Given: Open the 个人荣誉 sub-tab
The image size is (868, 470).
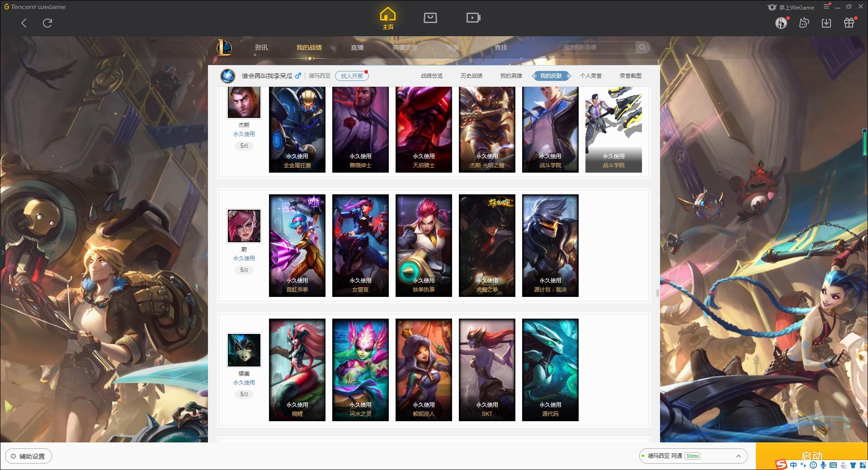Looking at the screenshot, I should [591, 76].
